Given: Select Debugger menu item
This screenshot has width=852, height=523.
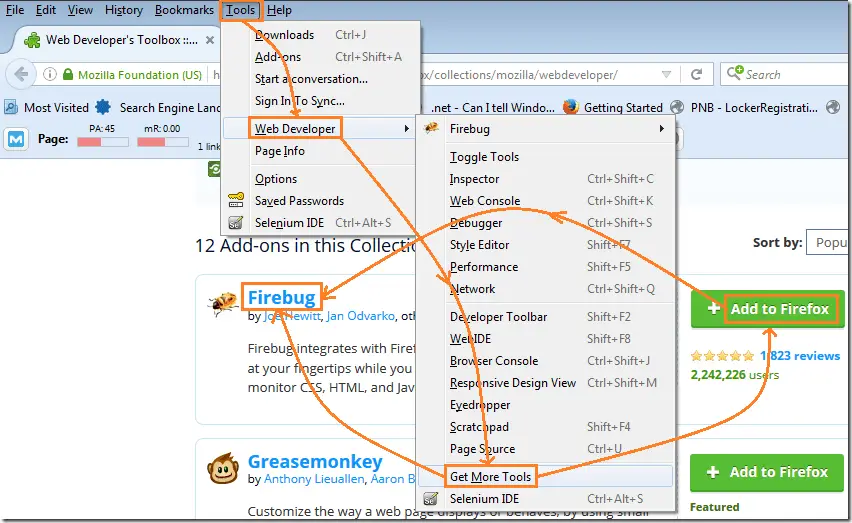Looking at the screenshot, I should (546, 223).
